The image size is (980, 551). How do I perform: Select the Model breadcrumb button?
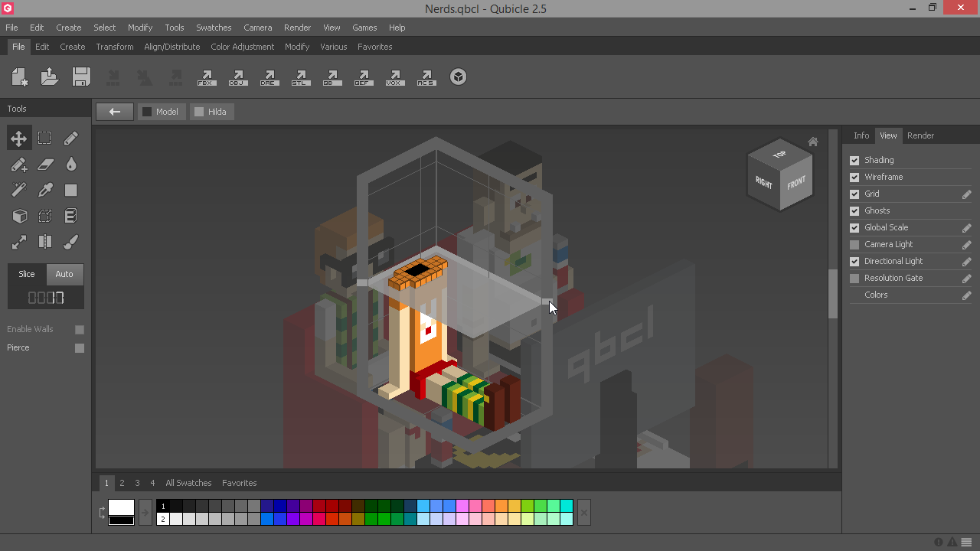(x=162, y=112)
